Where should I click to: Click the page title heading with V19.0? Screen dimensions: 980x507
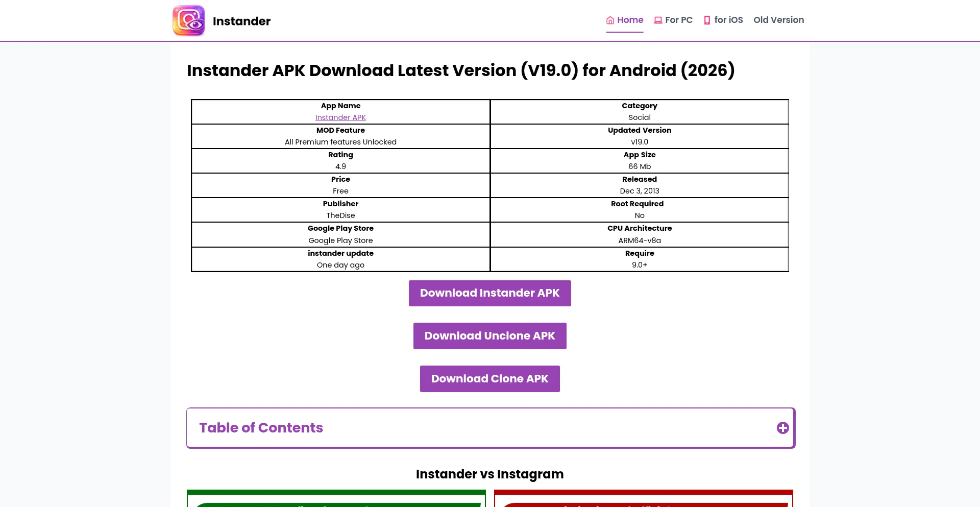coord(461,70)
